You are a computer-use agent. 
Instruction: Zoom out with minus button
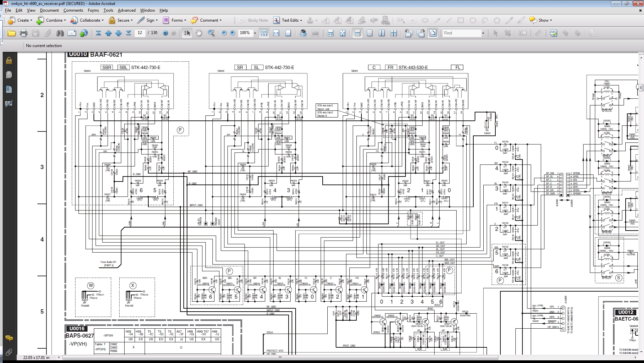tap(224, 33)
